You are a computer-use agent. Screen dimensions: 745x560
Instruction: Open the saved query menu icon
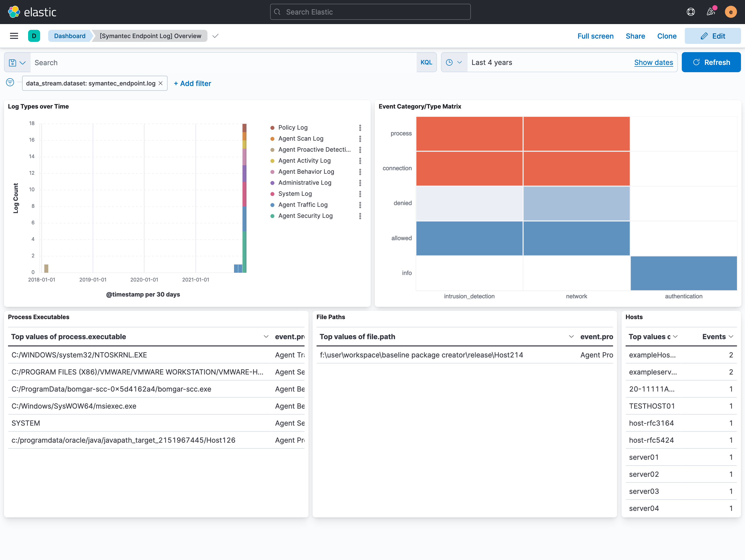(17, 63)
